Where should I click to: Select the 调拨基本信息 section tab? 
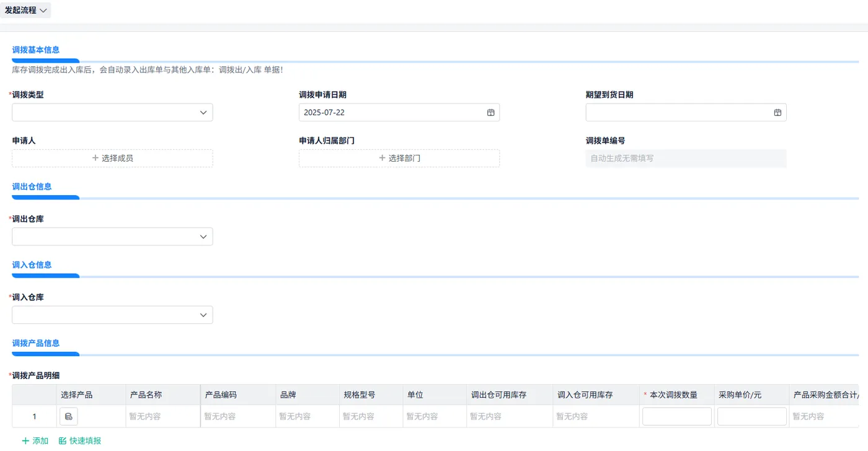(x=36, y=50)
